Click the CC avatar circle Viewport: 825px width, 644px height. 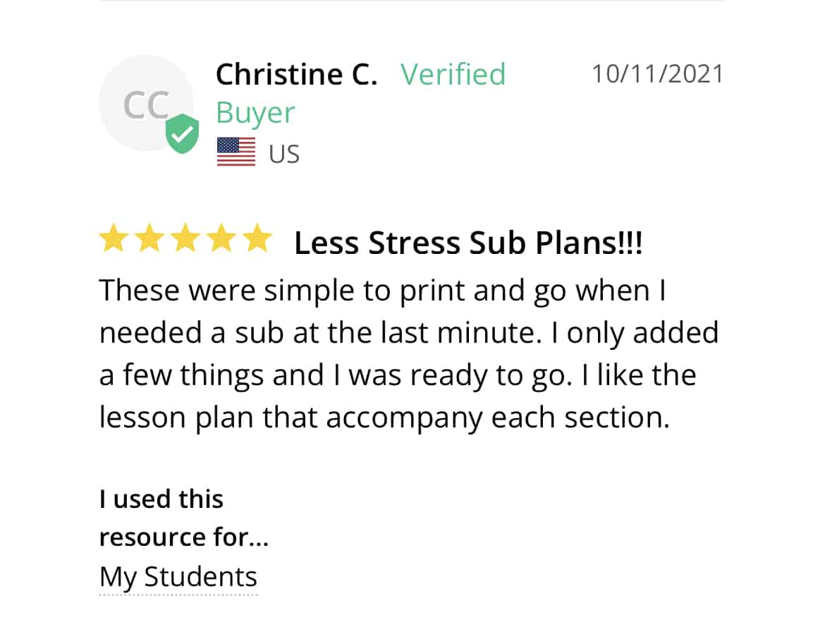pos(146,103)
